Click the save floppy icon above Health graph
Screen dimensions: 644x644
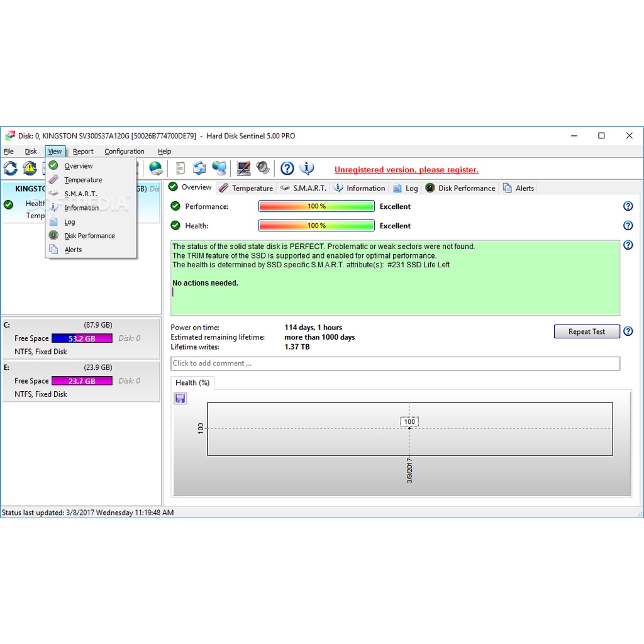click(180, 398)
